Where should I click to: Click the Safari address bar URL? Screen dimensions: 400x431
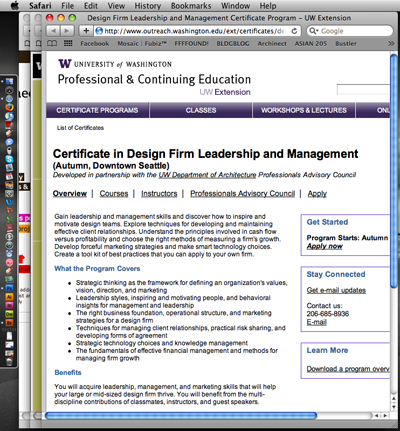pyautogui.click(x=195, y=31)
